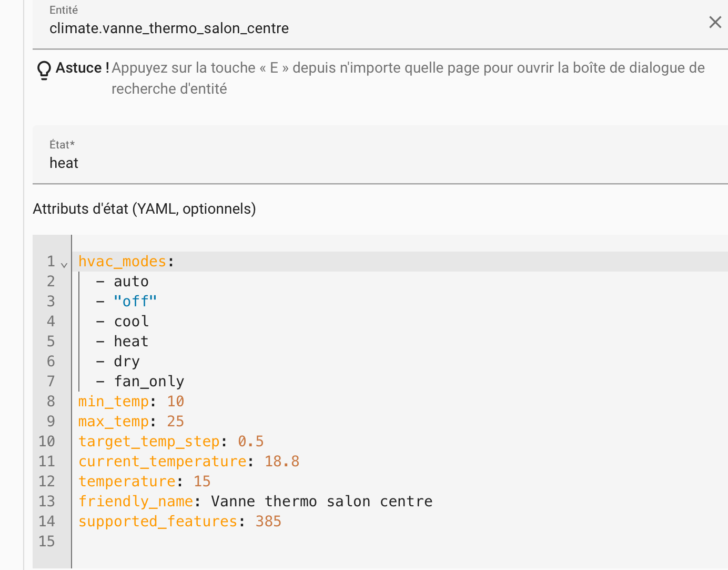The height and width of the screenshot is (570, 728).
Task: Select the auto entry in hvac_modes list
Action: click(x=131, y=282)
